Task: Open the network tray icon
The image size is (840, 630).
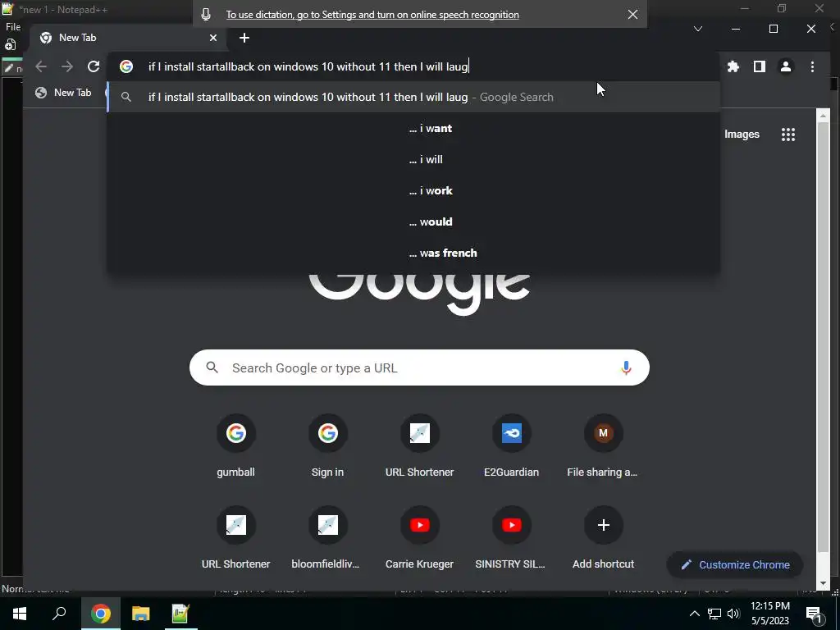Action: click(x=714, y=614)
